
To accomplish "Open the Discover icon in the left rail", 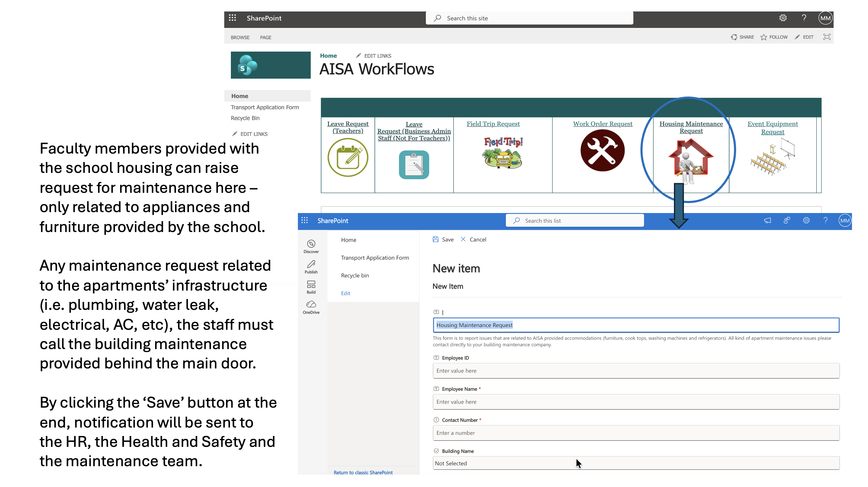I will coord(311,247).
